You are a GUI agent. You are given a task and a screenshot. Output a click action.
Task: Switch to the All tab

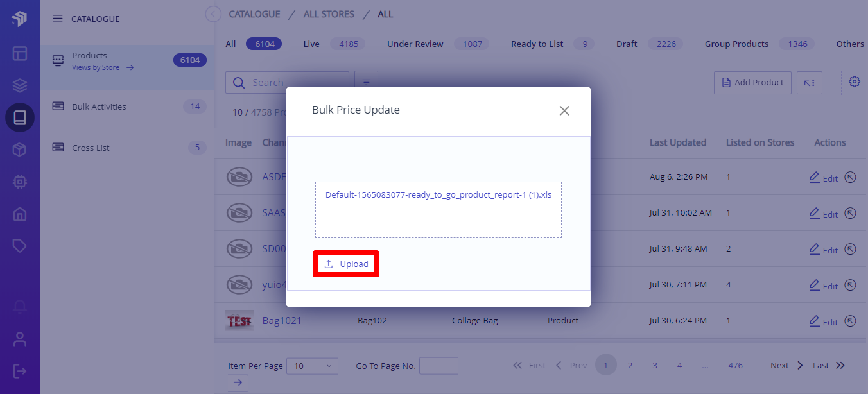coord(254,44)
